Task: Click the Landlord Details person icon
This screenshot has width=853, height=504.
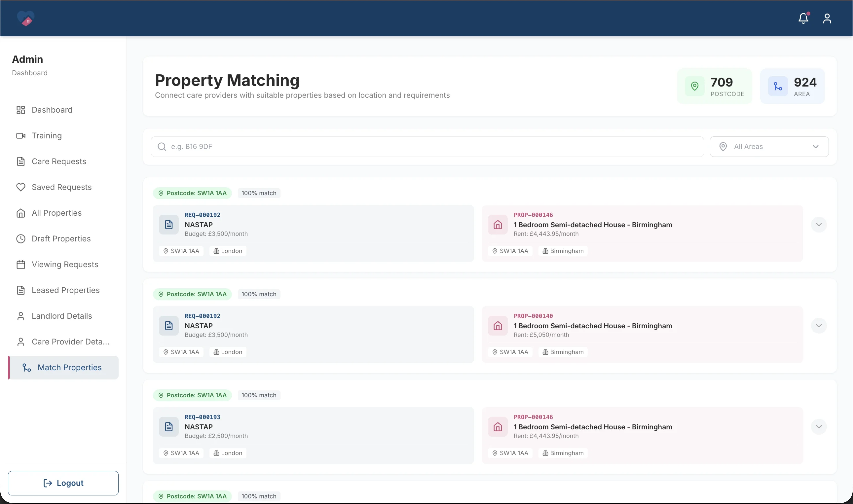Action: [x=21, y=316]
